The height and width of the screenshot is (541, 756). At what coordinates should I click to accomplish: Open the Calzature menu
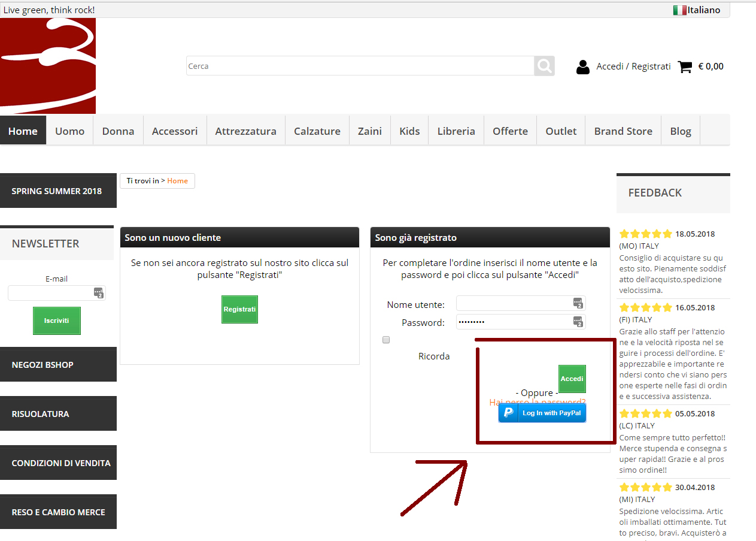pos(317,131)
